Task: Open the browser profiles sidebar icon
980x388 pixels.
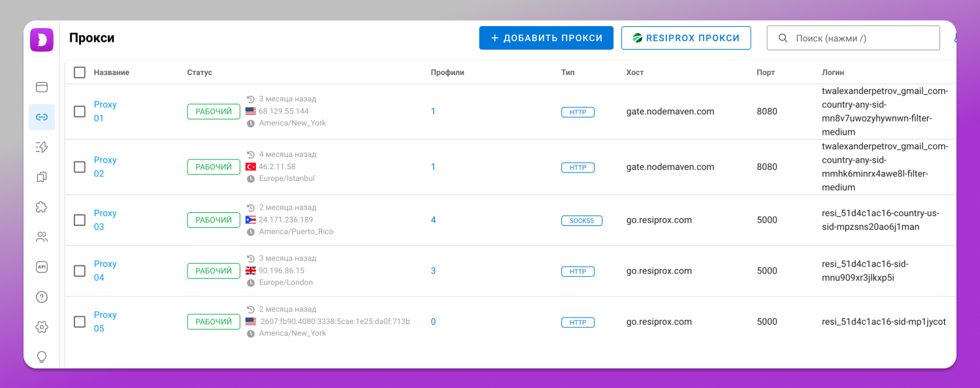Action: [42, 87]
